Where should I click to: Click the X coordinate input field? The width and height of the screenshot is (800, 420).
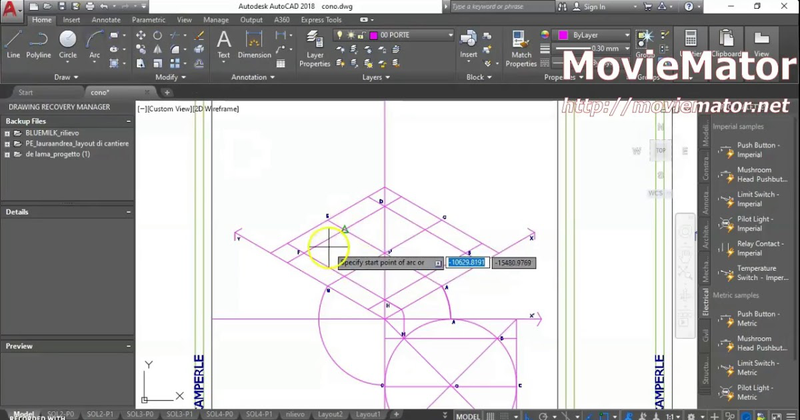click(467, 262)
